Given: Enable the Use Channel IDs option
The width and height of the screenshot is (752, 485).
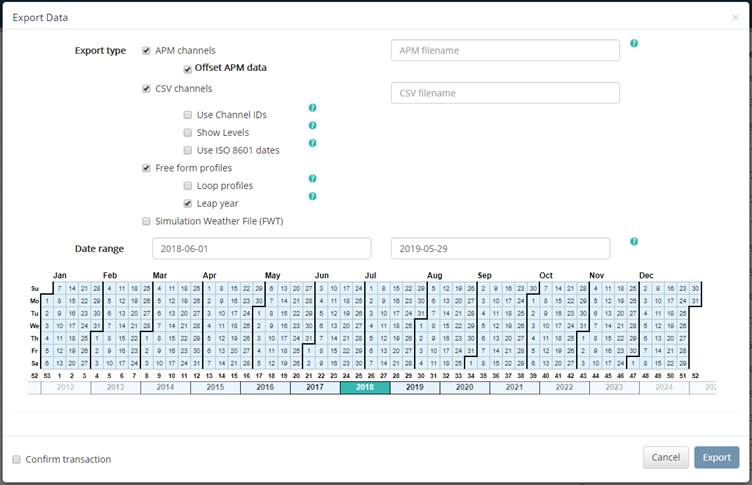Looking at the screenshot, I should click(x=188, y=115).
